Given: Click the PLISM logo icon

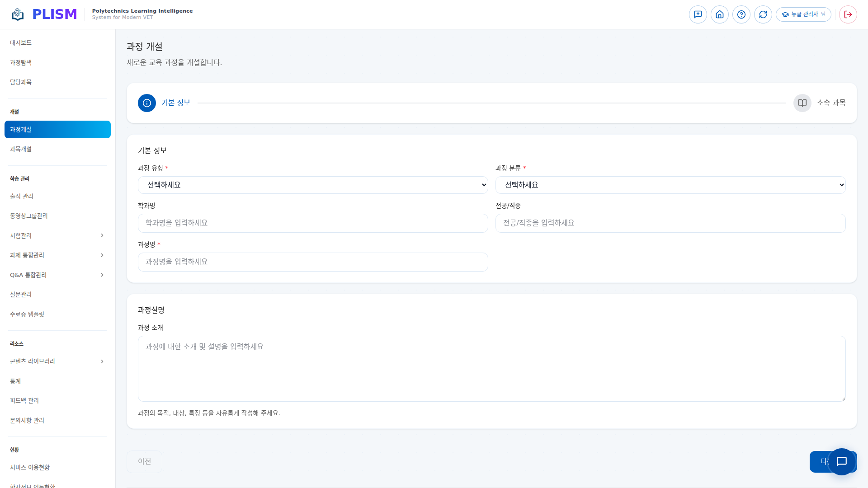Looking at the screenshot, I should (18, 14).
